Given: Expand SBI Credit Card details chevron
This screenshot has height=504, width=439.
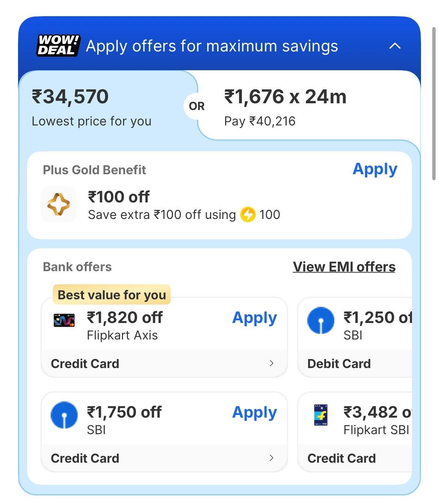Looking at the screenshot, I should [271, 458].
